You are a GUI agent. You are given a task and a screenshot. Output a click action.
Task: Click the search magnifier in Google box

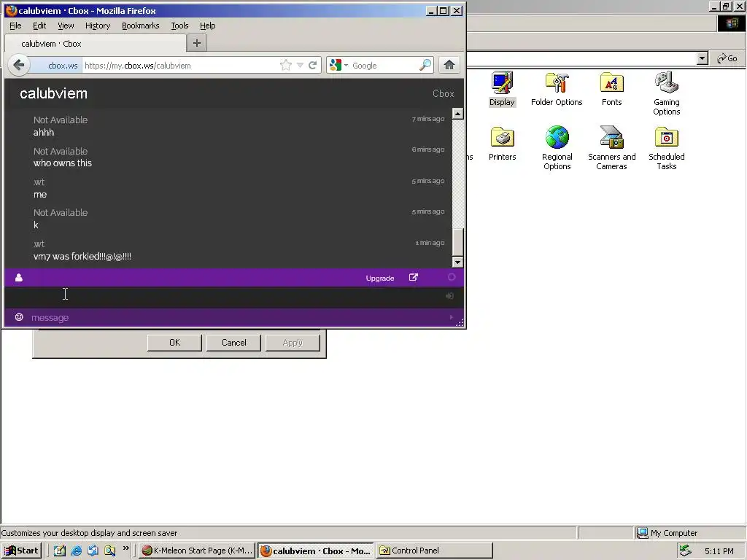coord(425,65)
